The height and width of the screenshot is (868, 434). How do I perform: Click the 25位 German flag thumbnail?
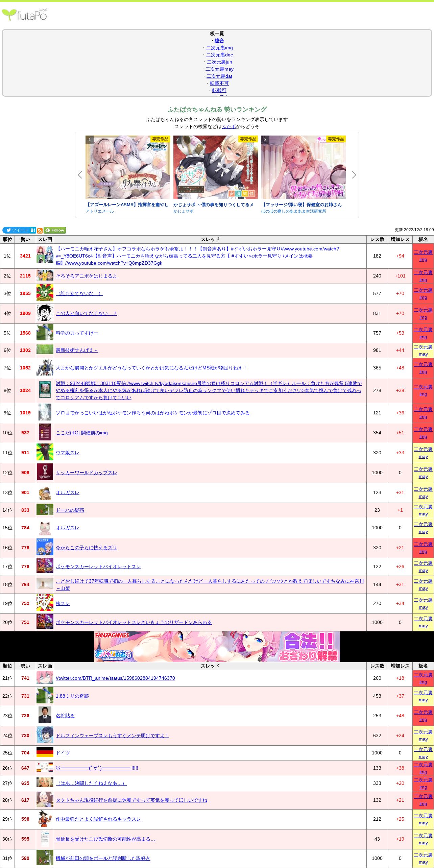click(x=45, y=752)
